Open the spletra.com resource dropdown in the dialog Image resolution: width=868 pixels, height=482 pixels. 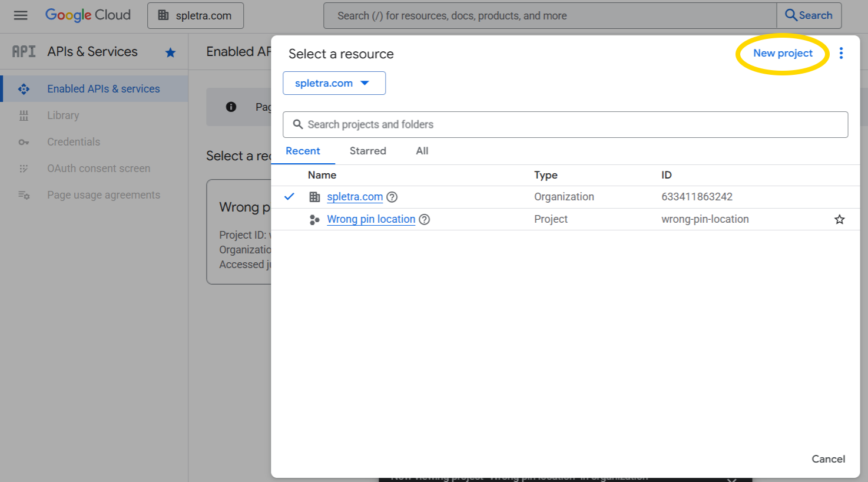tap(334, 83)
